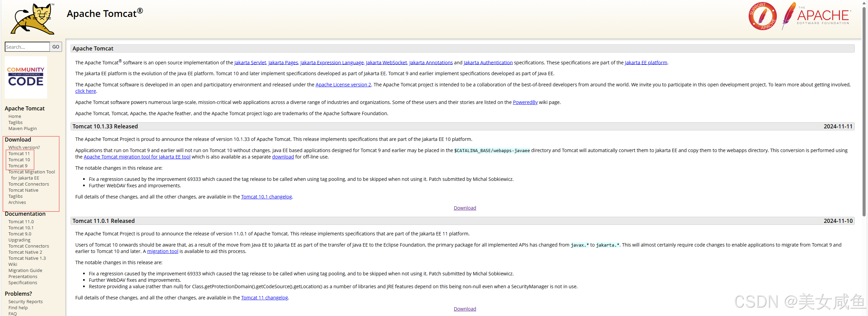868x316 pixels.
Task: Open the Presentations link
Action: point(23,276)
